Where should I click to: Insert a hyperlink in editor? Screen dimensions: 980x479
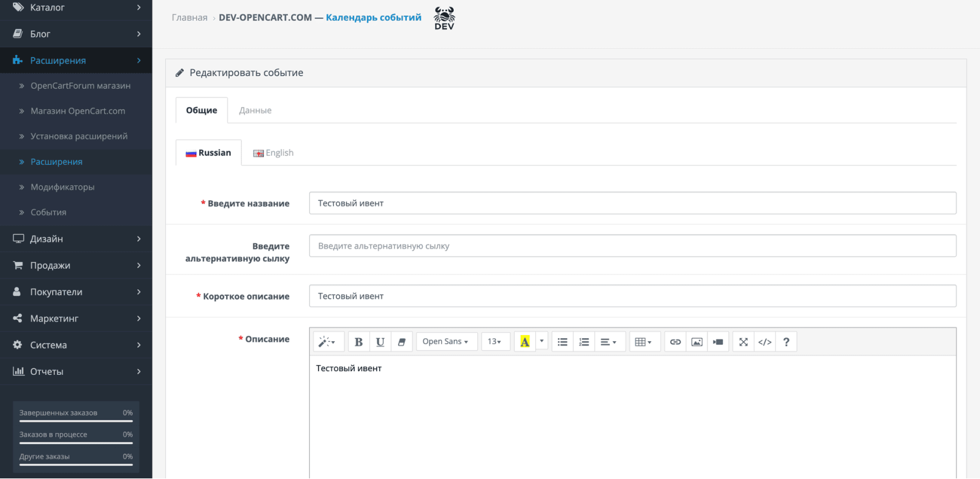(676, 342)
